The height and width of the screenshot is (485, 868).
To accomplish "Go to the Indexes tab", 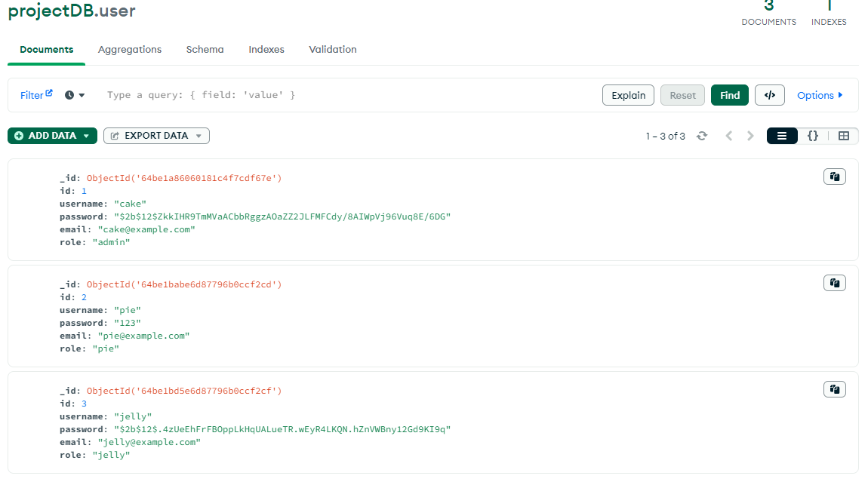I will point(266,50).
